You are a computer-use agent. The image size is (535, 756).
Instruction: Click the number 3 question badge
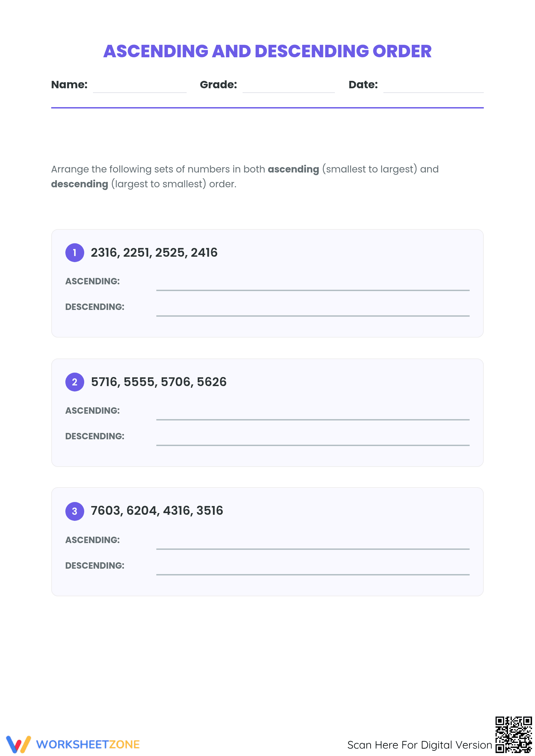tap(75, 511)
